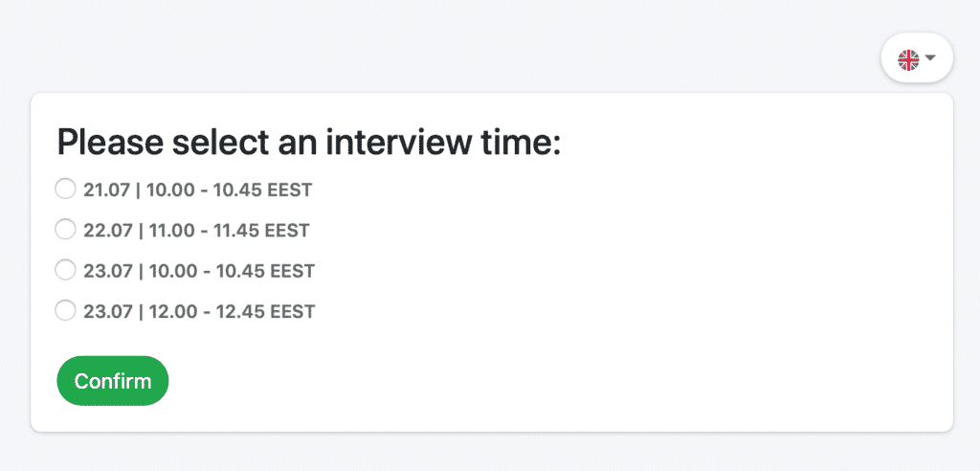
Task: Click label text '21.07 | 10.00 - 10.45 EEST'
Action: (197, 190)
